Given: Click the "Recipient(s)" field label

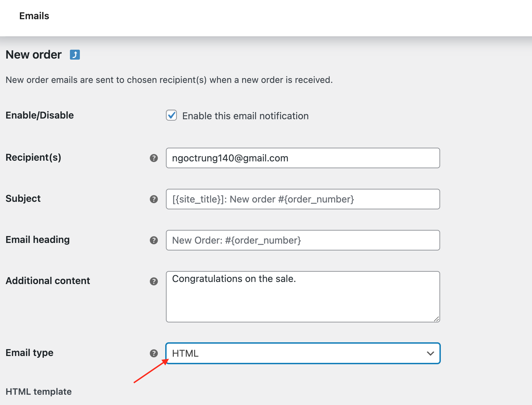Looking at the screenshot, I should pyautogui.click(x=34, y=158).
